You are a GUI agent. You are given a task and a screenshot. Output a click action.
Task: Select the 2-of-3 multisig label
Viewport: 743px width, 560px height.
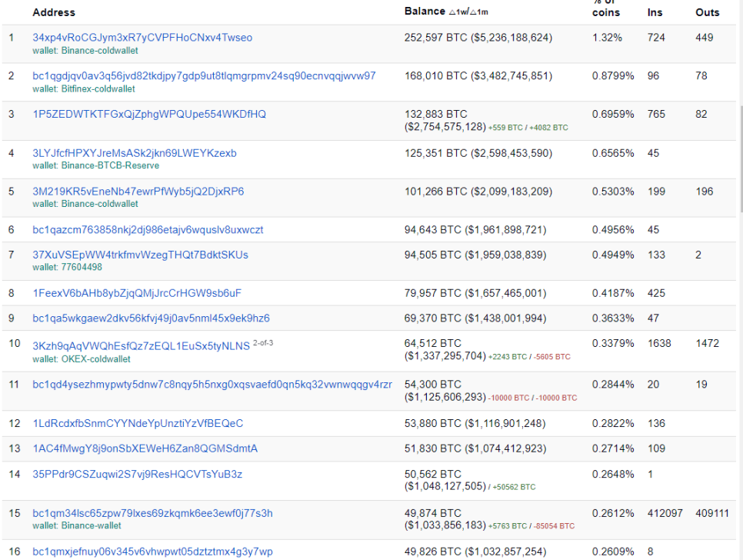[x=263, y=342]
